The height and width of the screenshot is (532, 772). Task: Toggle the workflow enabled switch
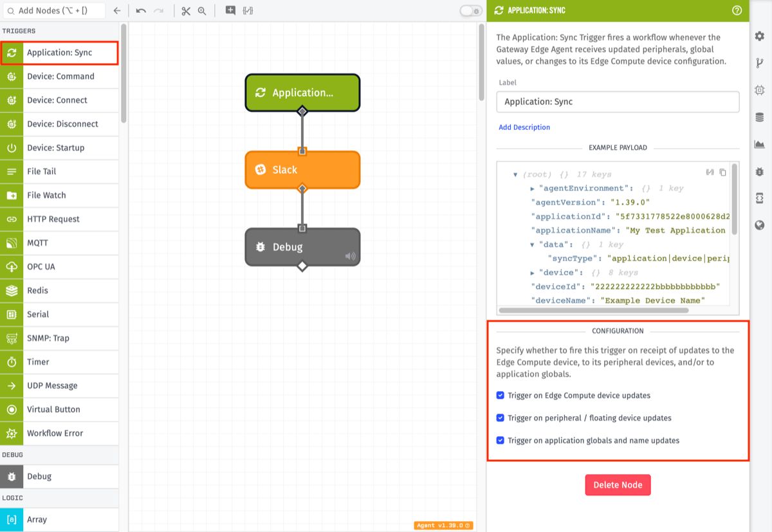[471, 10]
